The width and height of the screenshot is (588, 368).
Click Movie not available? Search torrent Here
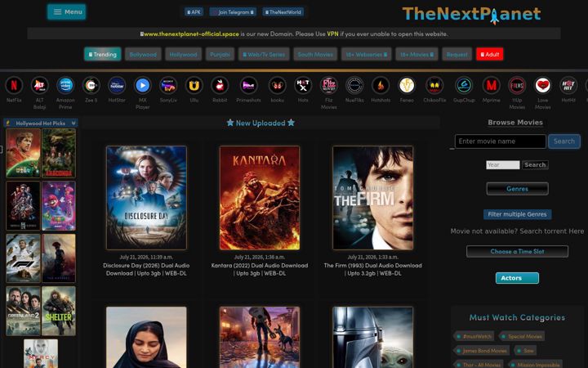click(x=517, y=231)
